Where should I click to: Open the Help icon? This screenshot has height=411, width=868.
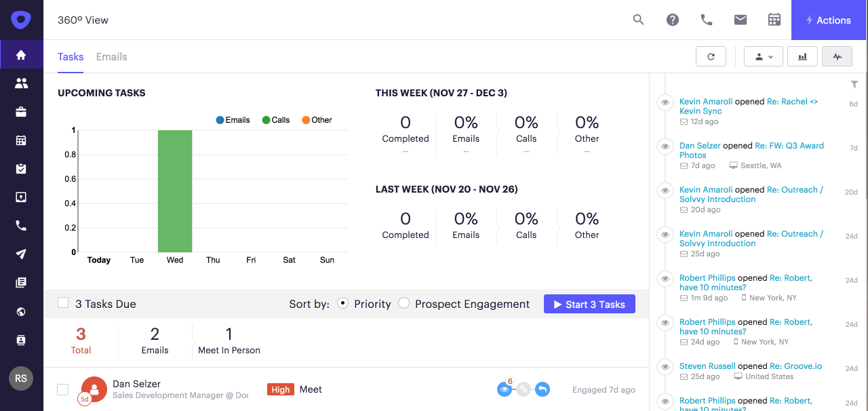click(672, 20)
